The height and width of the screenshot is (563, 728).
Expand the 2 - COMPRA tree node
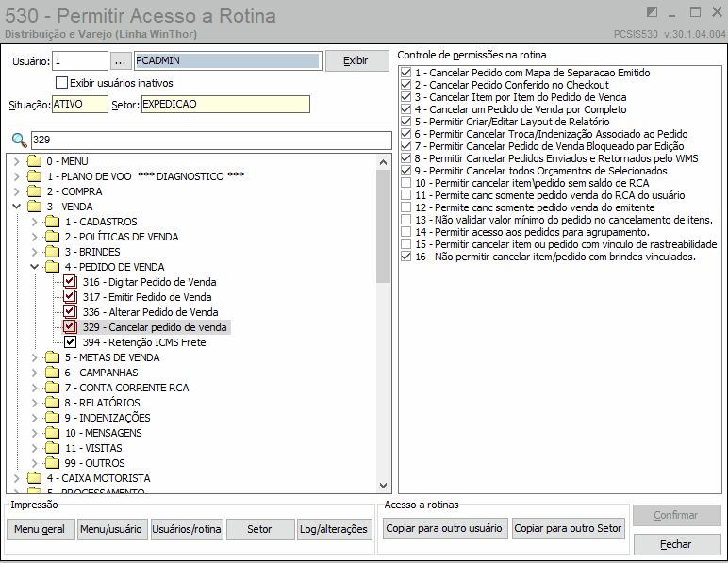tap(17, 191)
